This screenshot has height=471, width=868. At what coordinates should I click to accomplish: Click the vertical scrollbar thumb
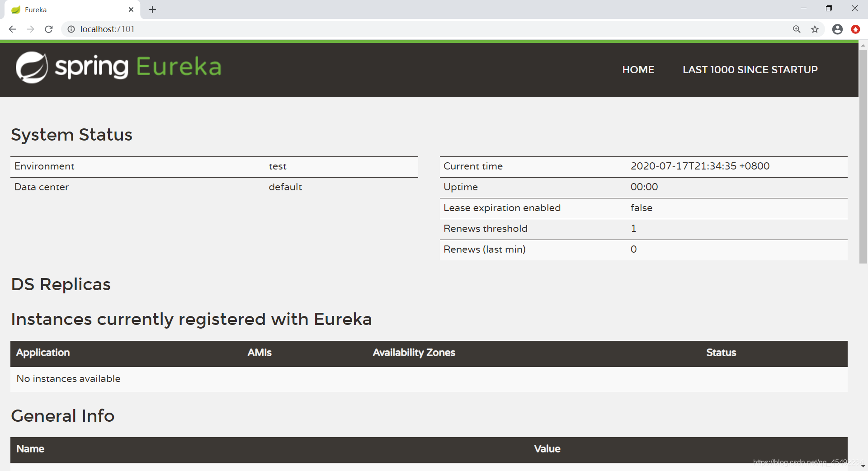point(863,156)
